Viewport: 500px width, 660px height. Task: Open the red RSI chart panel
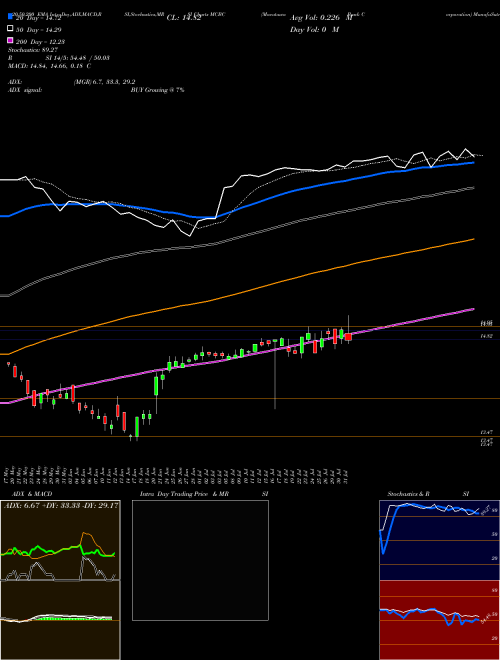click(439, 620)
